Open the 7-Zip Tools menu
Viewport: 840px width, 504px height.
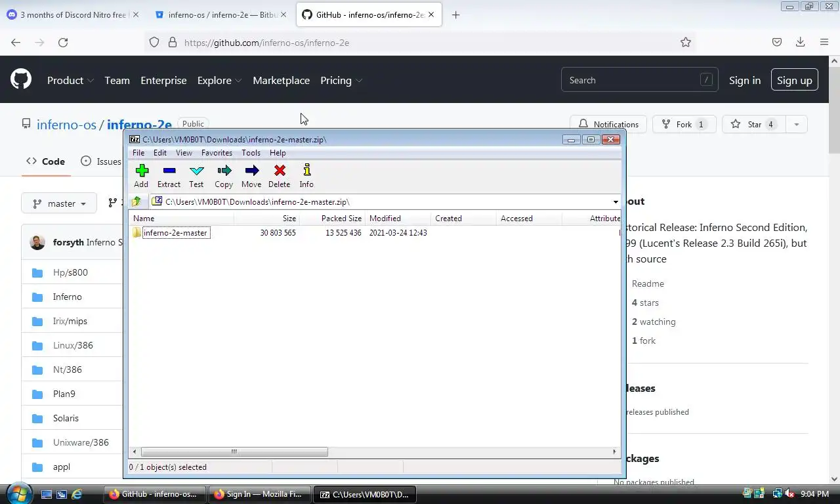point(251,152)
